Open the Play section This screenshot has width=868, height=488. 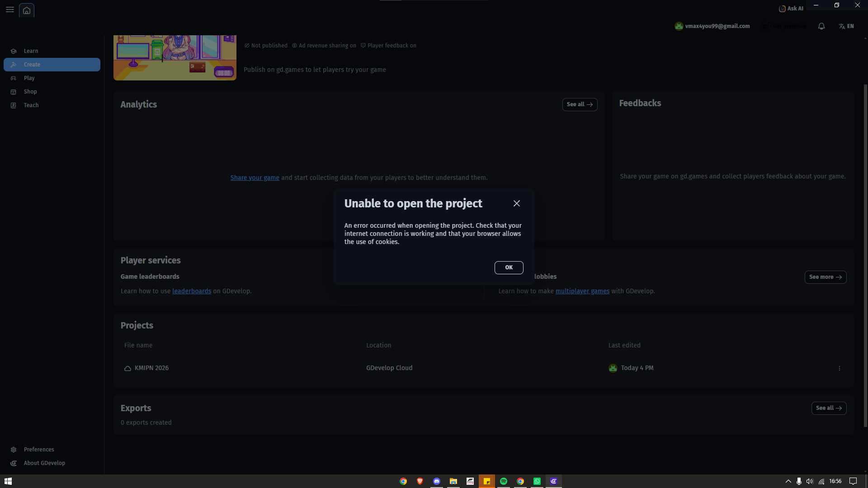click(52, 78)
